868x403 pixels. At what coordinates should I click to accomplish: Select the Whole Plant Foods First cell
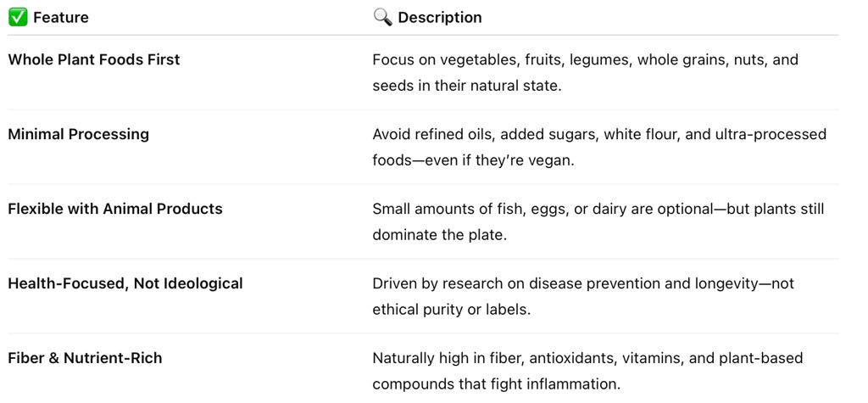tap(93, 59)
